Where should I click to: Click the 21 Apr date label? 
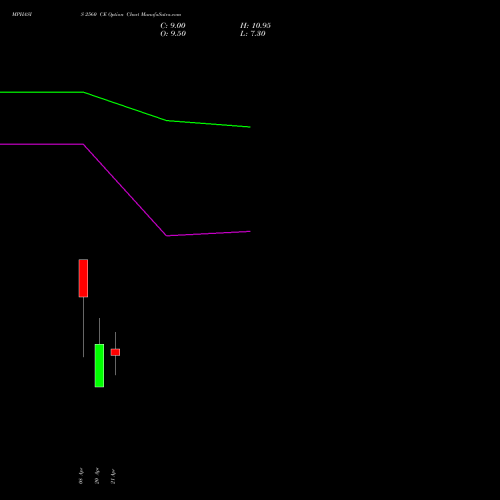pos(113,476)
